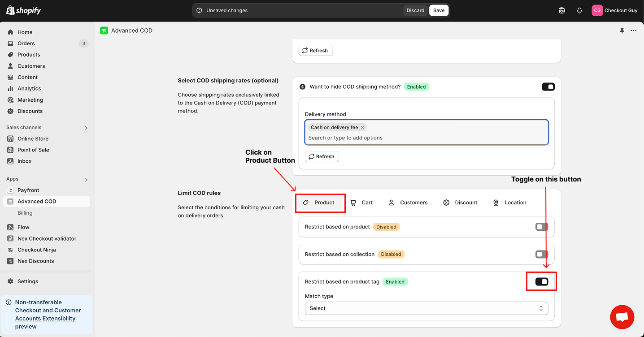The image size is (644, 337).
Task: Click the notification bell icon
Action: [x=579, y=10]
